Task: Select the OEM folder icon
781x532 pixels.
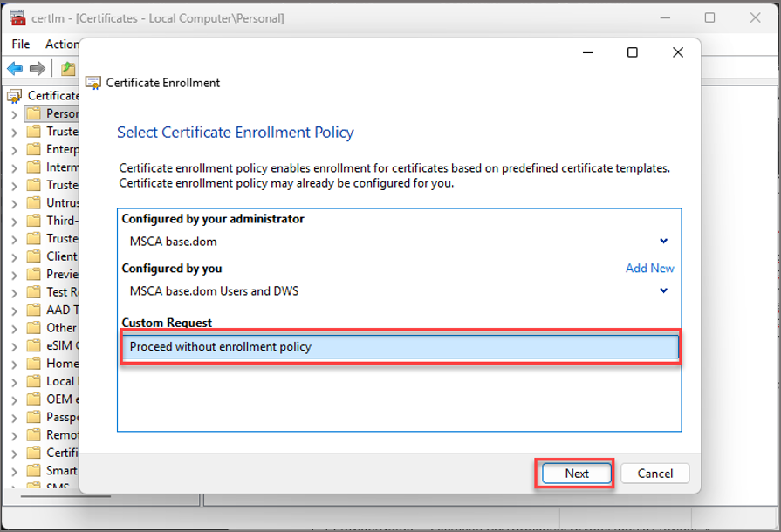Action: [33, 399]
